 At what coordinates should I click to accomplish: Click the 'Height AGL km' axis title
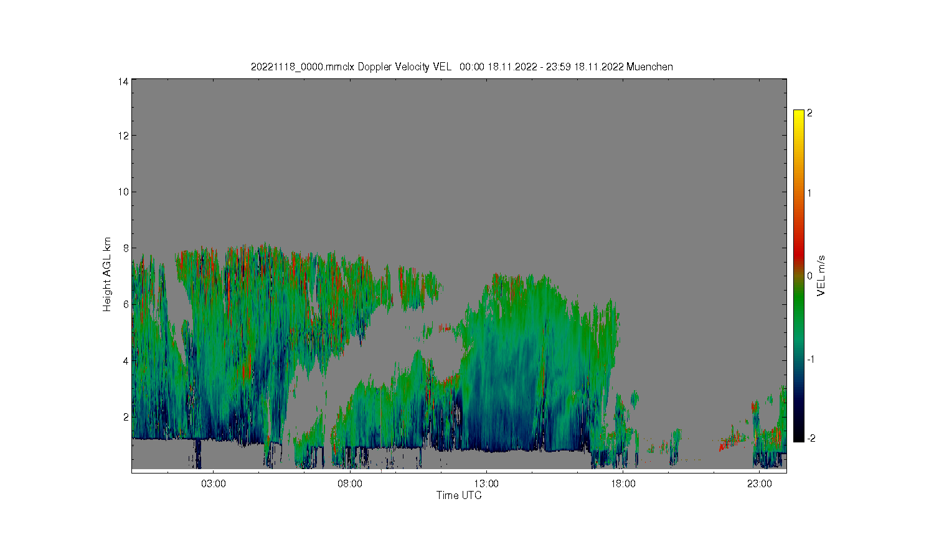pyautogui.click(x=107, y=274)
